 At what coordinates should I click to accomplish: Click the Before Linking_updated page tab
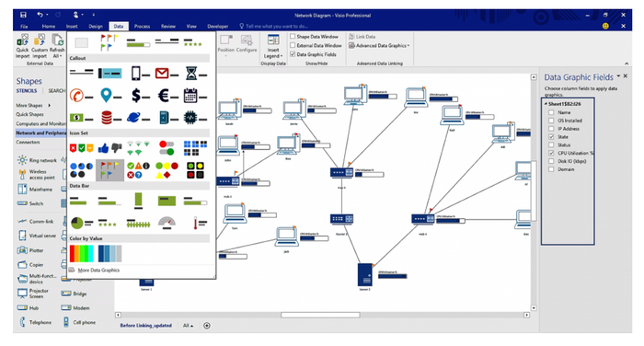pos(145,326)
